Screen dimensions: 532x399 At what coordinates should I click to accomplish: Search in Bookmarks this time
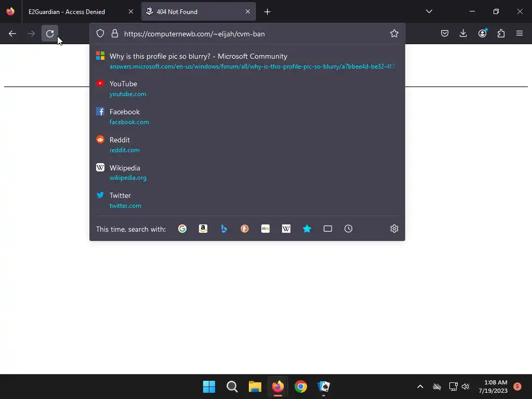coord(307,229)
